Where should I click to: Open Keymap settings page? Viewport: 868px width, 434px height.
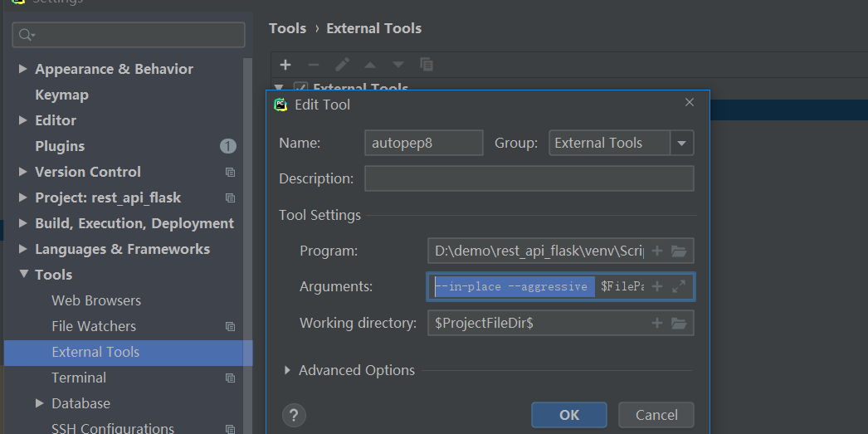[61, 95]
